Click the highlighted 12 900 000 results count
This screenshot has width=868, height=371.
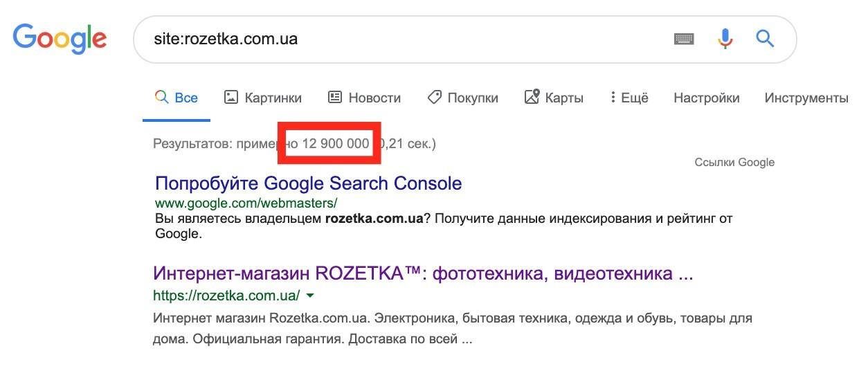(335, 144)
